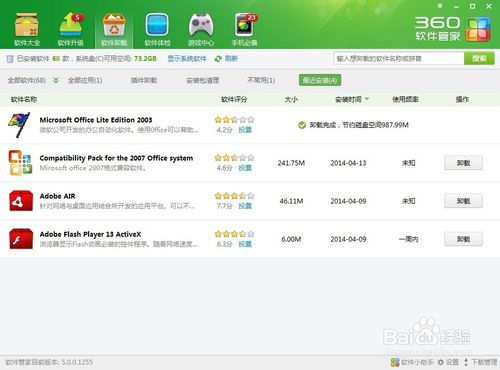Uninstall Compatibility Pack for 2007 Office
This screenshot has width=500, height=370.
coord(463,163)
